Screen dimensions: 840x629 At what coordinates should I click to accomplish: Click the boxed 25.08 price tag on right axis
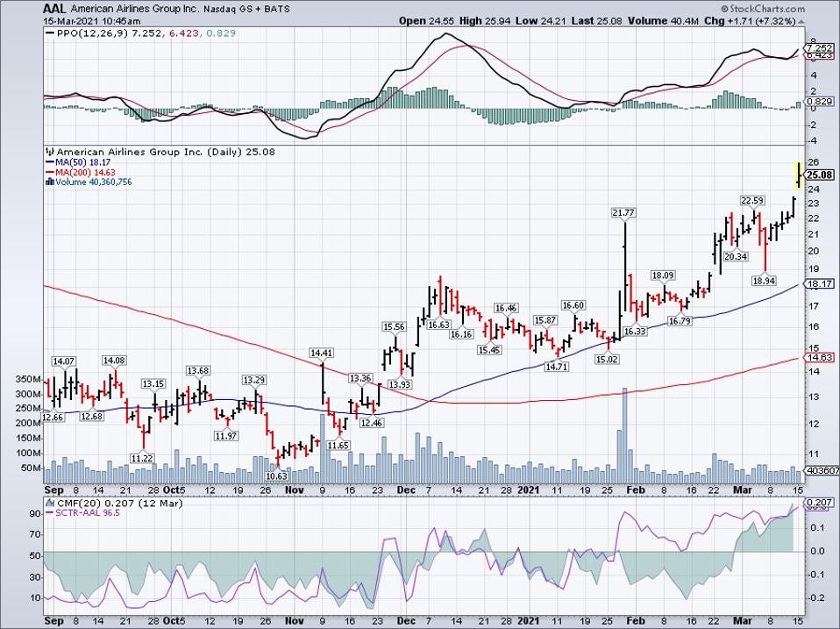[820, 175]
